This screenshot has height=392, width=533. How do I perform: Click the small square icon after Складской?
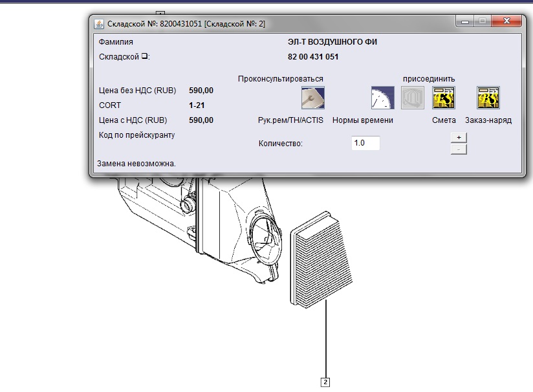[x=144, y=56]
